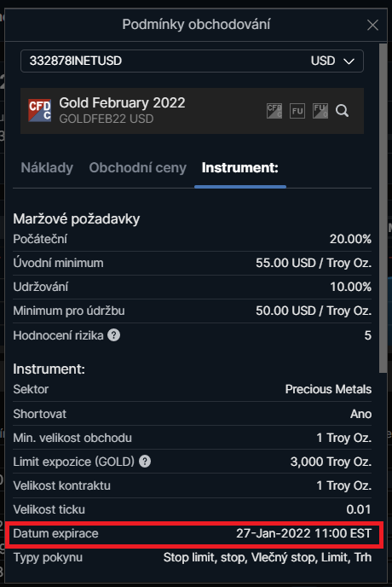Click the Typy pokynu row
Viewport: 392px width, 587px height.
click(193, 557)
